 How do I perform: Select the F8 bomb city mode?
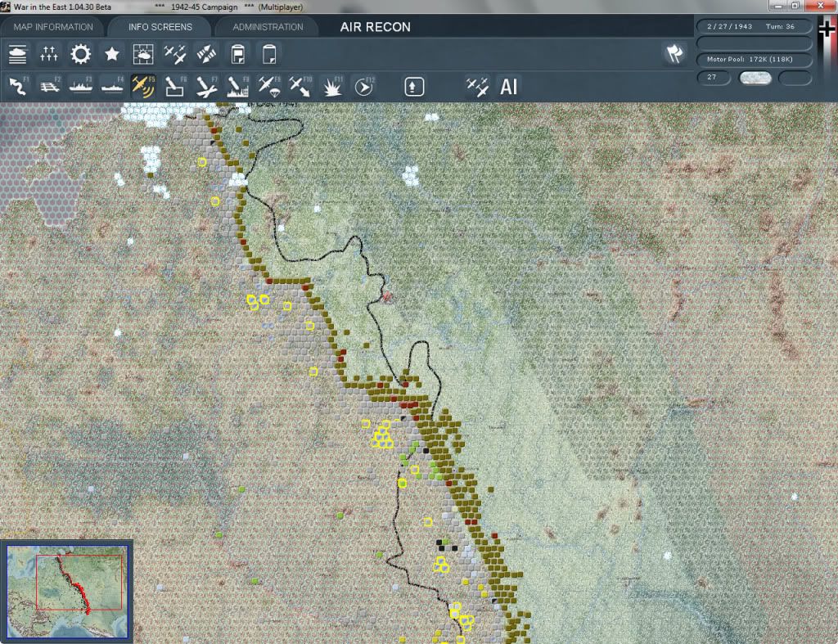238,86
